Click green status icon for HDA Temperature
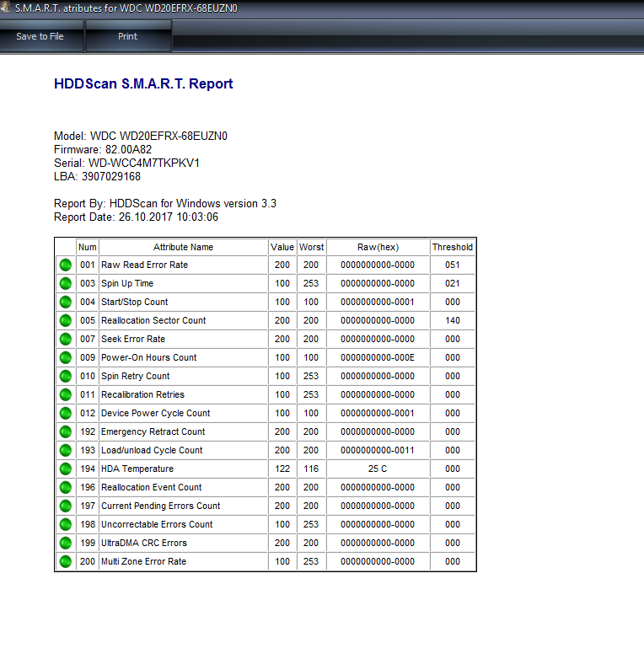Viewport: 644px width, 659px height. click(66, 469)
